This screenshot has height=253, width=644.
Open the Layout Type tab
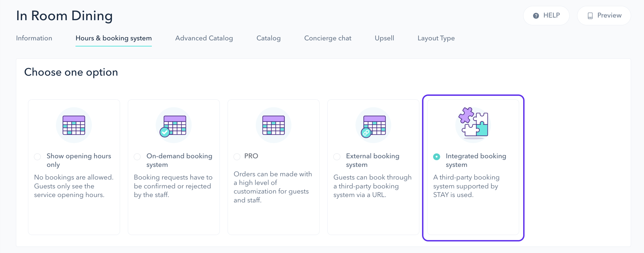436,38
